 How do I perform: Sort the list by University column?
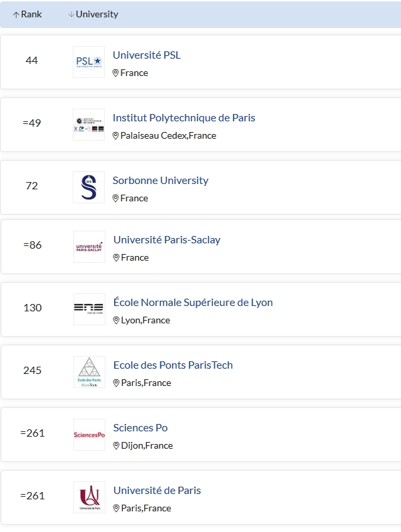93,14
